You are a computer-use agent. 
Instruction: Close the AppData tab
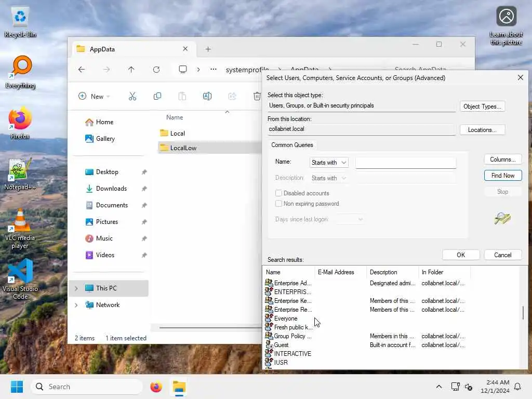click(x=185, y=49)
